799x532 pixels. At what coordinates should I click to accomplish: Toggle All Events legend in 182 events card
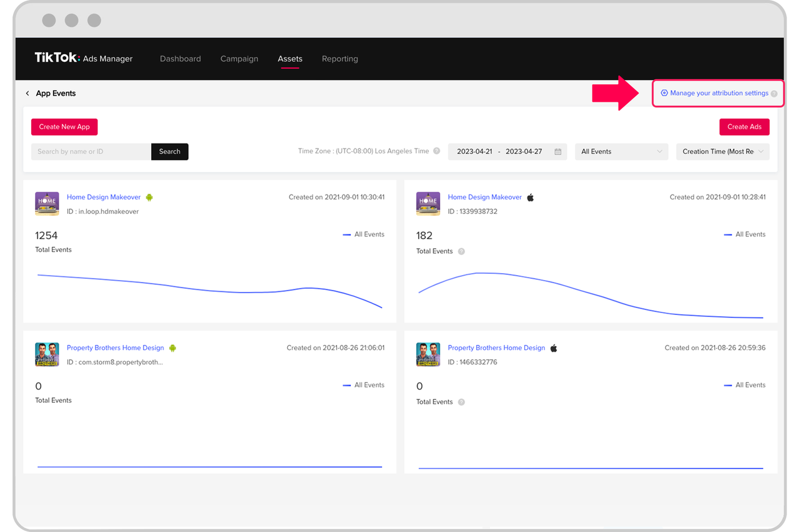pos(745,235)
